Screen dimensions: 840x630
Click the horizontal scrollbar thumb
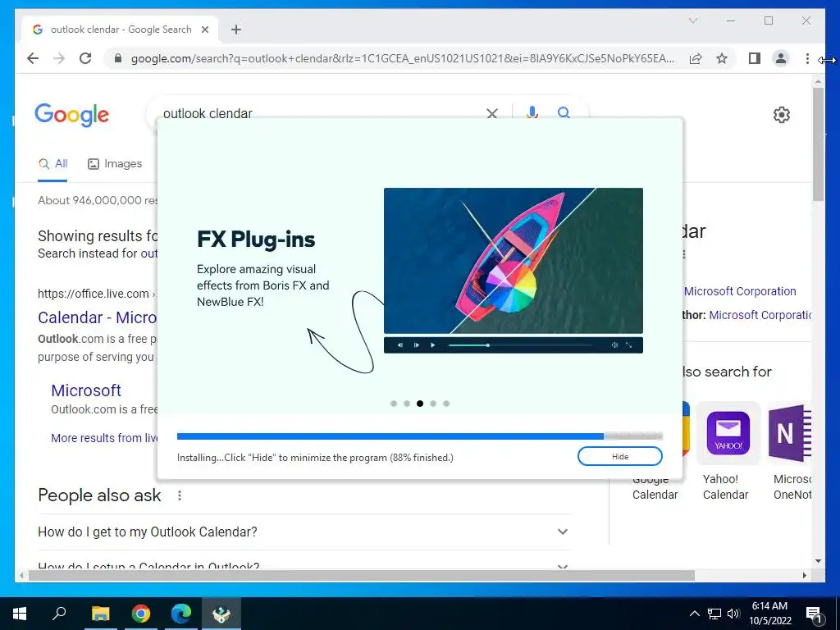pyautogui.click(x=362, y=575)
